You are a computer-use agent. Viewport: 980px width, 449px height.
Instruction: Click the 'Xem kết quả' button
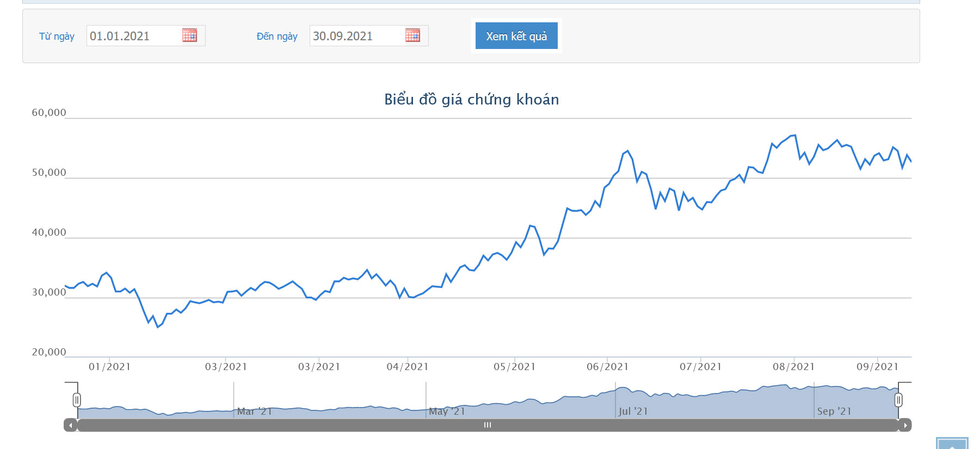[516, 36]
